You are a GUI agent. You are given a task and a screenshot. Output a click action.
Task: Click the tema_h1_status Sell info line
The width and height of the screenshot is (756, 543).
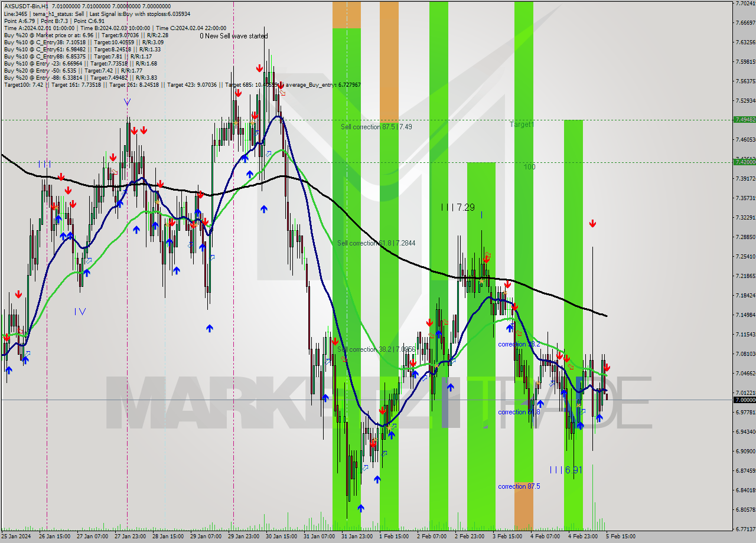coord(97,13)
